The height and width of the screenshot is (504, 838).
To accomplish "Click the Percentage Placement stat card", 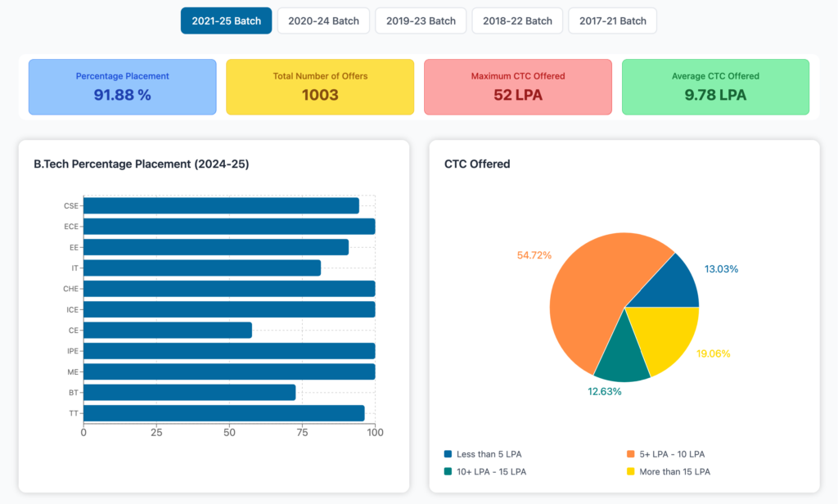I will [123, 87].
